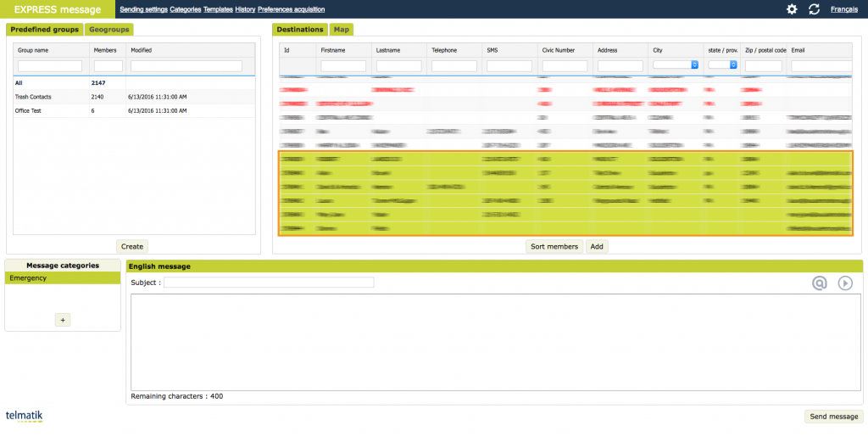
Task: Click the Address filter field
Action: (x=620, y=66)
